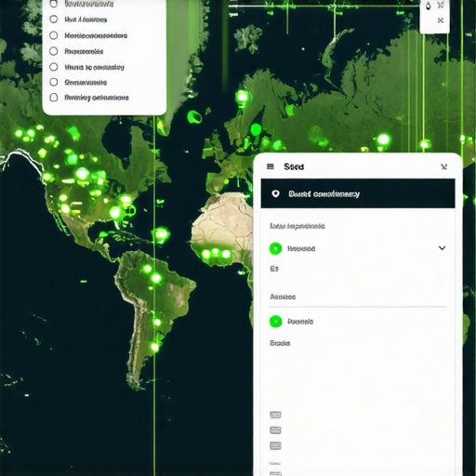This screenshot has height=476, width=476.
Task: Select the dark highlighted bar under Seed
Action: tap(358, 193)
